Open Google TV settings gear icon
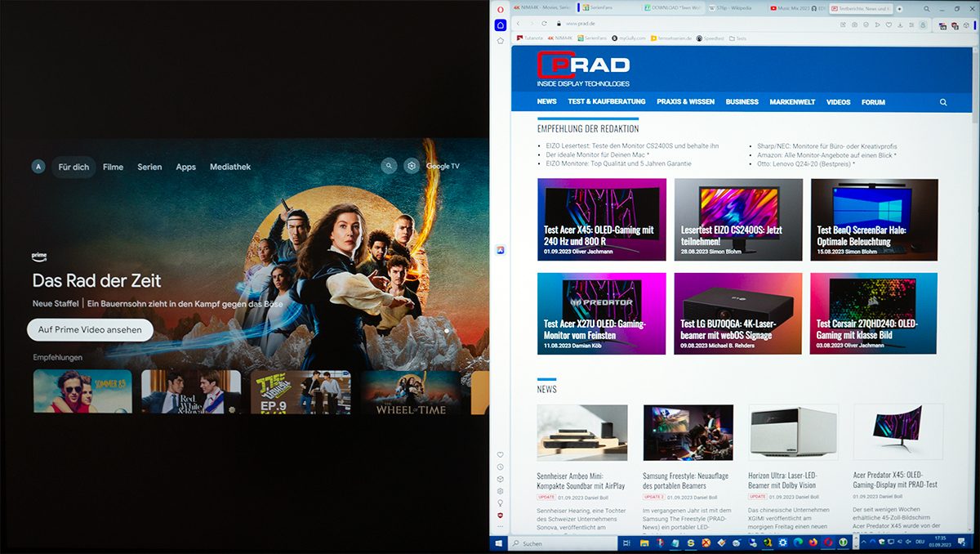This screenshot has width=980, height=554. click(x=412, y=166)
